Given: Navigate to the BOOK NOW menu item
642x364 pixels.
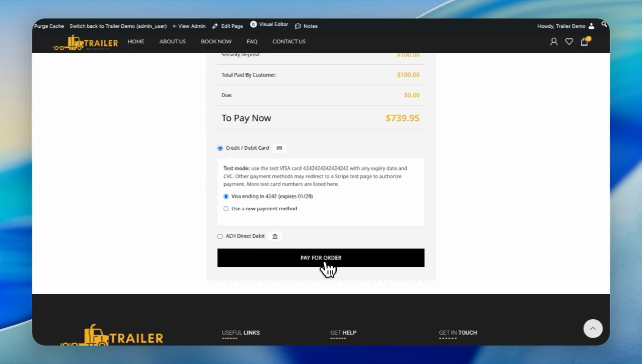Looking at the screenshot, I should 216,41.
